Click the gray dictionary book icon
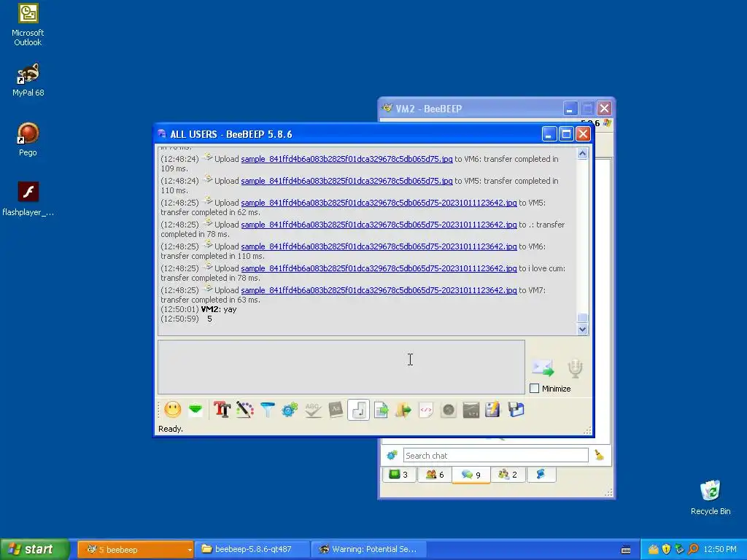Image resolution: width=747 pixels, height=560 pixels. pyautogui.click(x=336, y=410)
